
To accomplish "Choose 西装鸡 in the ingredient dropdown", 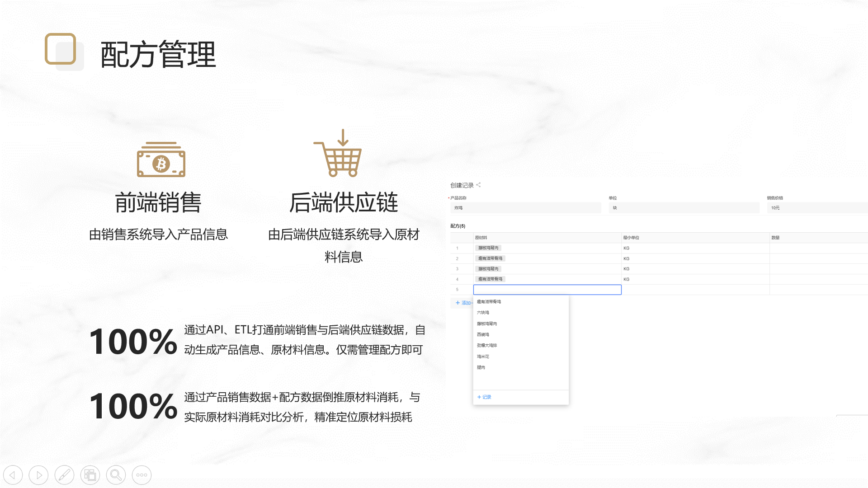I will click(483, 335).
